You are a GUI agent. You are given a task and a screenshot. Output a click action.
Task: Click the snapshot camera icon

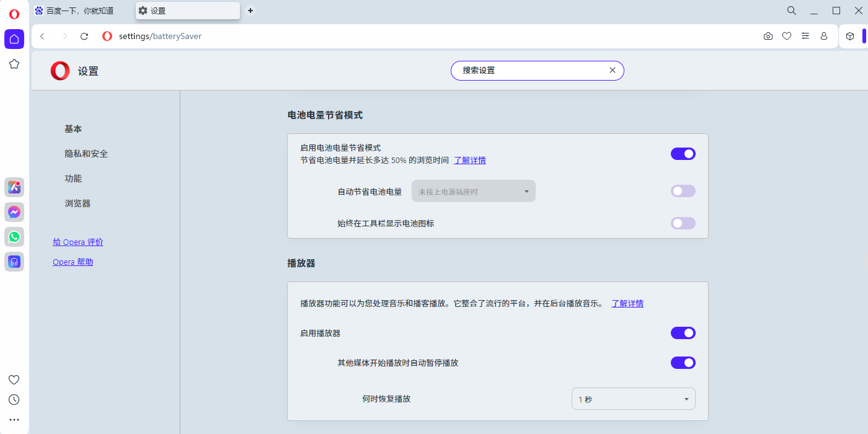click(x=768, y=37)
